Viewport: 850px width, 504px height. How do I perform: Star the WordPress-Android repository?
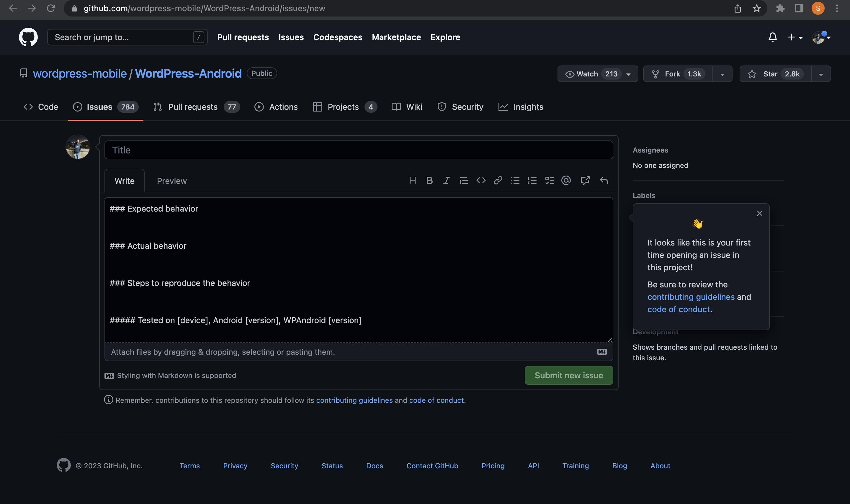[775, 74]
